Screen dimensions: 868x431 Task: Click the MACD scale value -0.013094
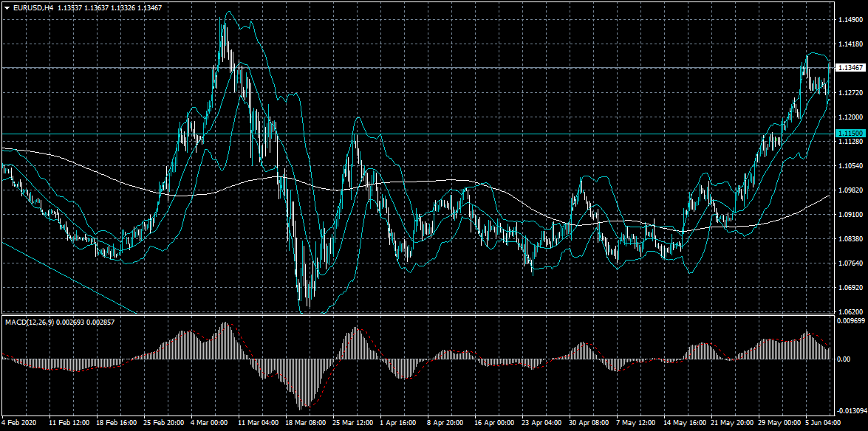[852, 411]
